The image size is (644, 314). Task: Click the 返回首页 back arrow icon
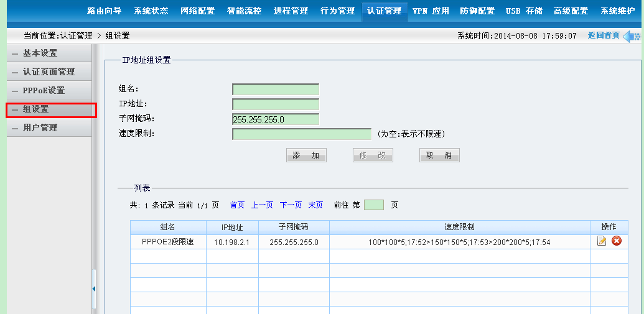click(631, 35)
